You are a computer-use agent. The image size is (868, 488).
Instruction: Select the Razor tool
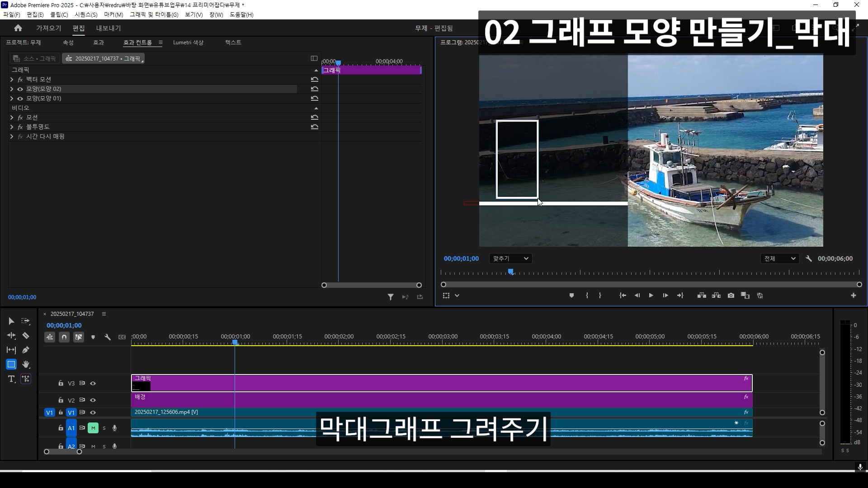point(26,336)
